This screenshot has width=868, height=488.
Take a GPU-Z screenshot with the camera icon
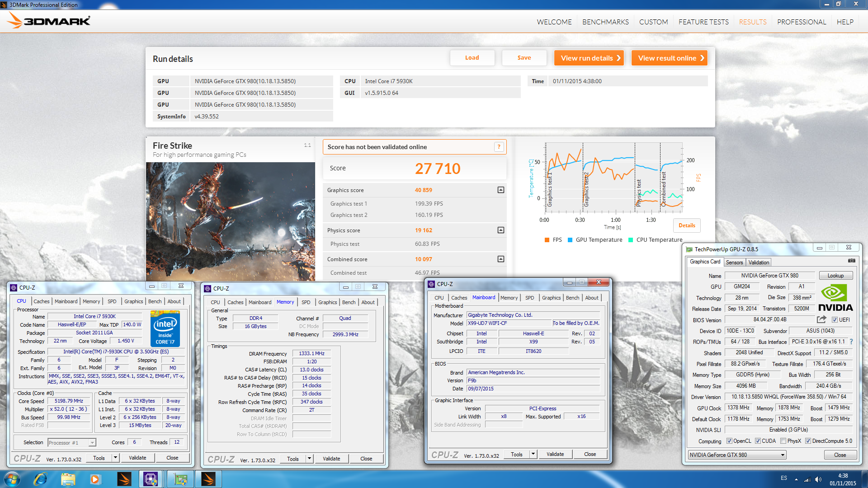coord(851,261)
